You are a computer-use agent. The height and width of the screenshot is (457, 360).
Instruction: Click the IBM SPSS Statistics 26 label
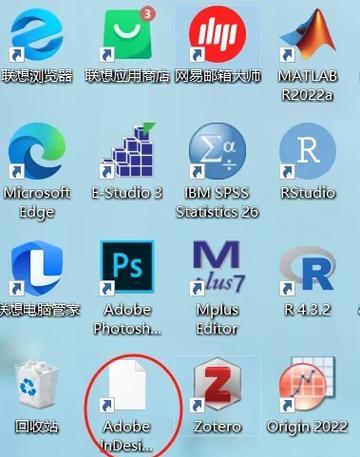point(217,202)
